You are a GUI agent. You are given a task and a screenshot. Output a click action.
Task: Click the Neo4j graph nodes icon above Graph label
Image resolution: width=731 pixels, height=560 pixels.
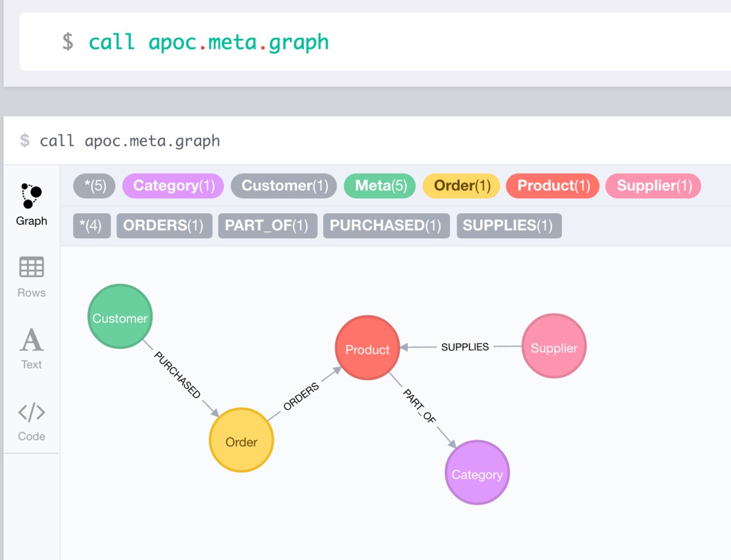coord(31,196)
